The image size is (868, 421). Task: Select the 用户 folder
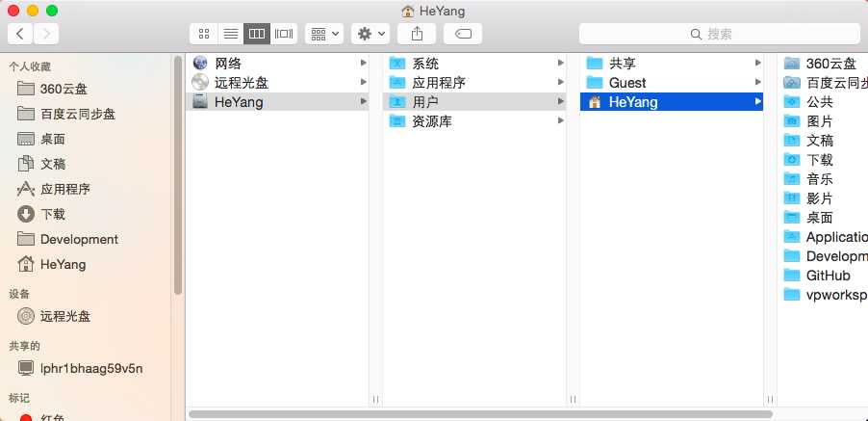pos(474,102)
